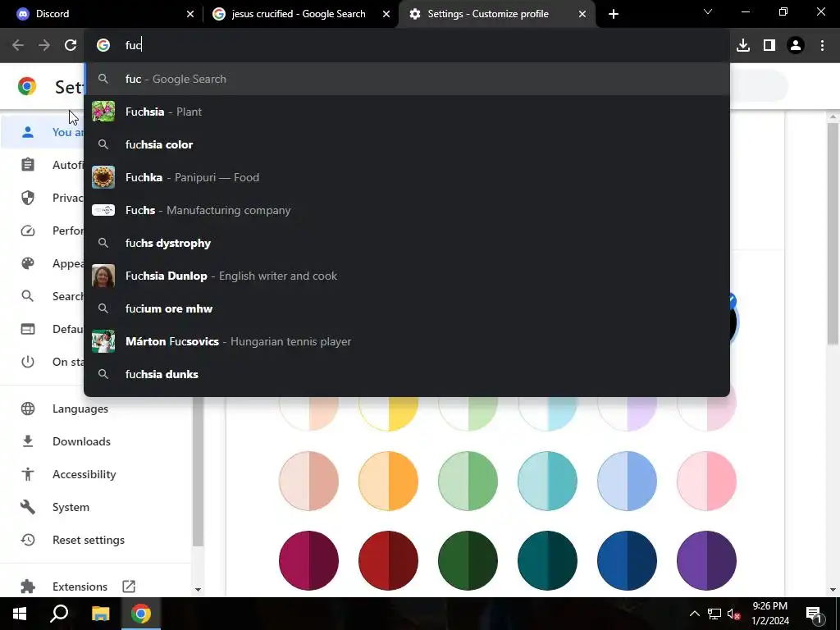
Task: Open File Explorer from taskbar
Action: 100,614
